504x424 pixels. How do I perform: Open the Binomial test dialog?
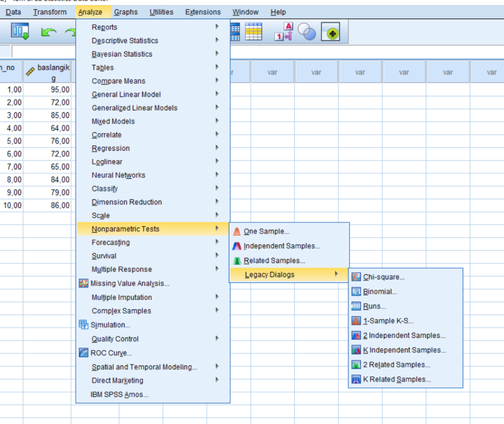379,292
